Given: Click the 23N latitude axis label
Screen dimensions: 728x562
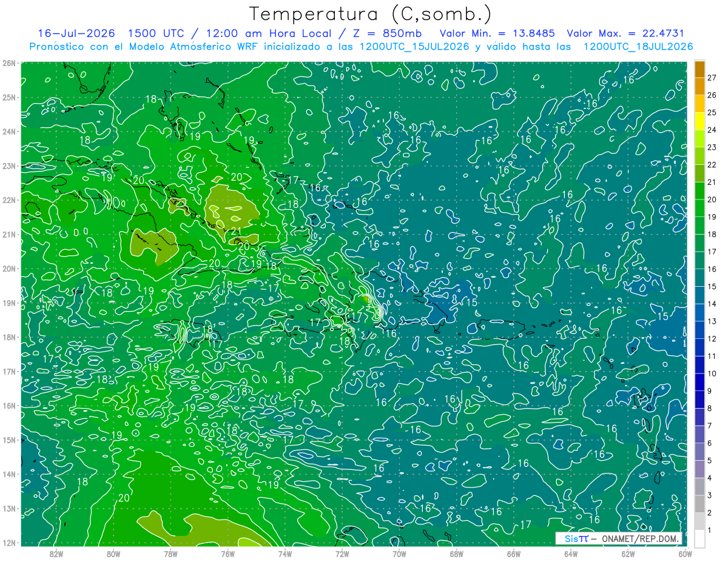Looking at the screenshot, I should point(9,166).
